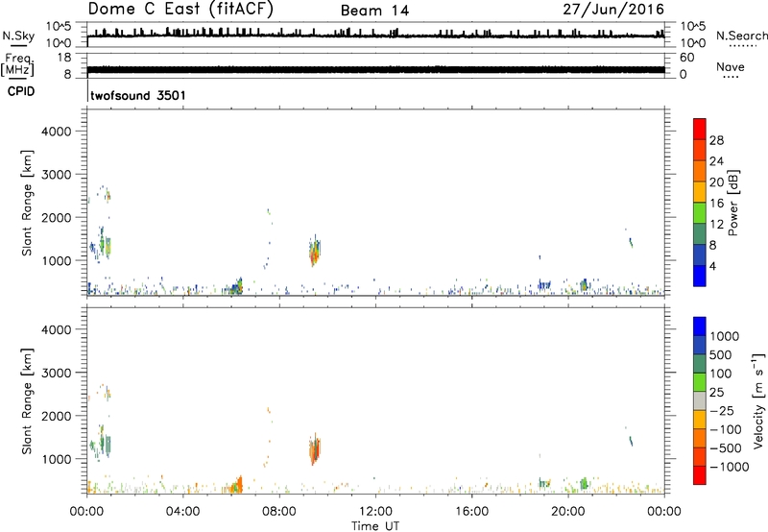The width and height of the screenshot is (768, 532).
Task: Click the velocity panel 'Slant Range [km]' label
Action: pos(27,401)
